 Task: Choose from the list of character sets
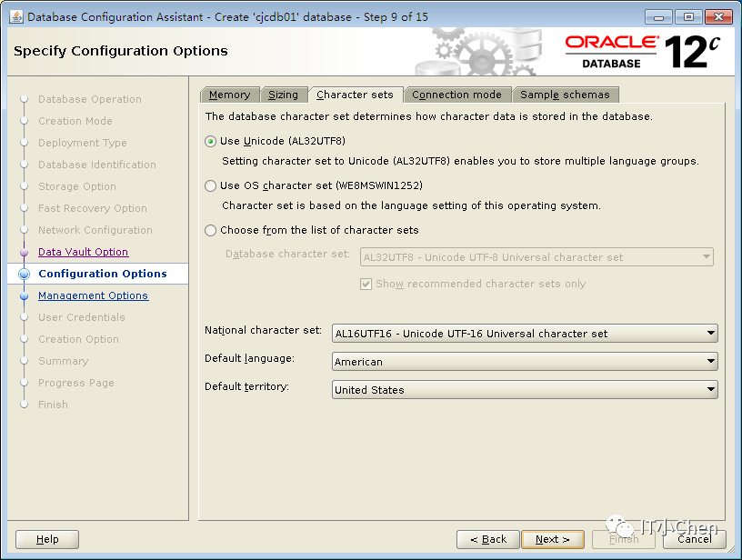pyautogui.click(x=211, y=230)
